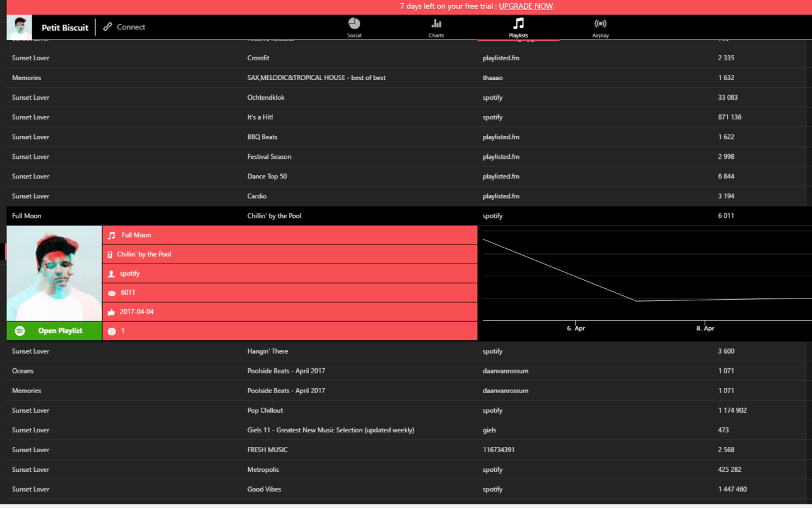Screen dimensions: 812x508
Task: Select Poolside Beats in the Oceans row
Action: coord(286,371)
